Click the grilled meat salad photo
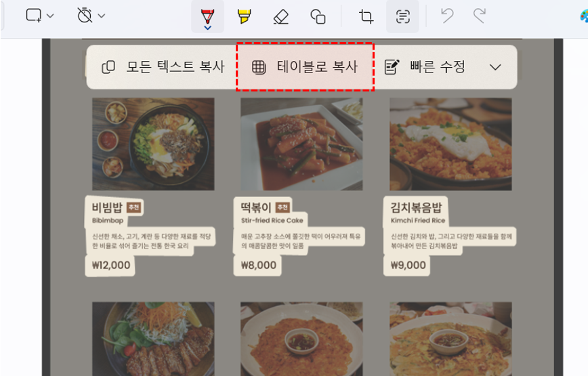The height and width of the screenshot is (376, 588). coord(153,339)
